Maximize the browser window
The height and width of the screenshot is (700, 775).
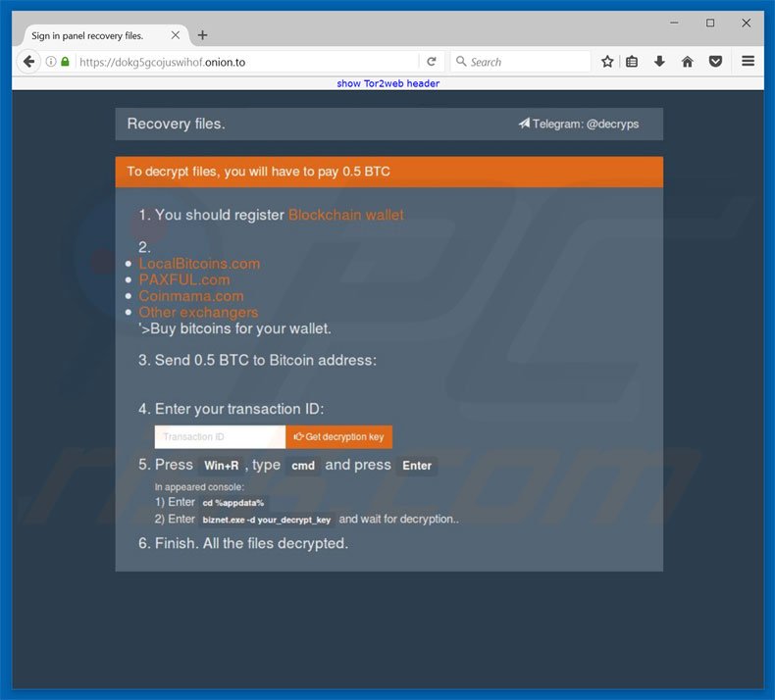(710, 23)
